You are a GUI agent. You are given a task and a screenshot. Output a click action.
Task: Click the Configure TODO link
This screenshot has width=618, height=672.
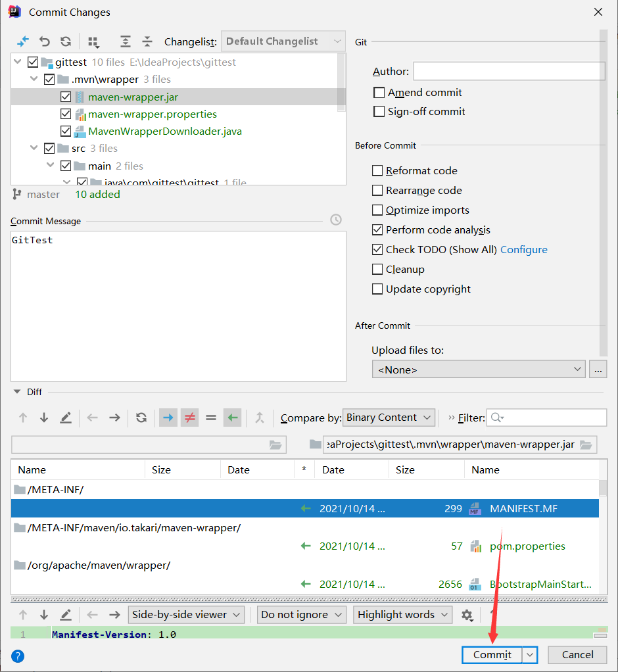524,249
